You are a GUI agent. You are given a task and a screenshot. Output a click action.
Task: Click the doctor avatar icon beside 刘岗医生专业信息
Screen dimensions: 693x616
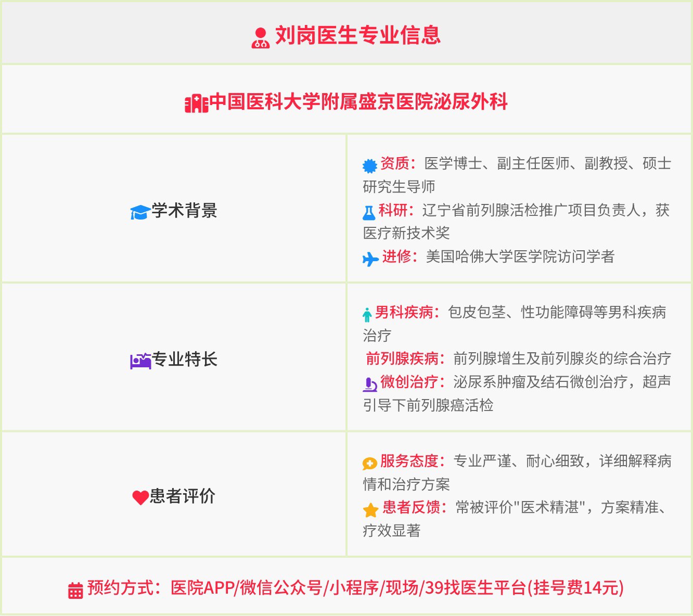[x=260, y=38]
